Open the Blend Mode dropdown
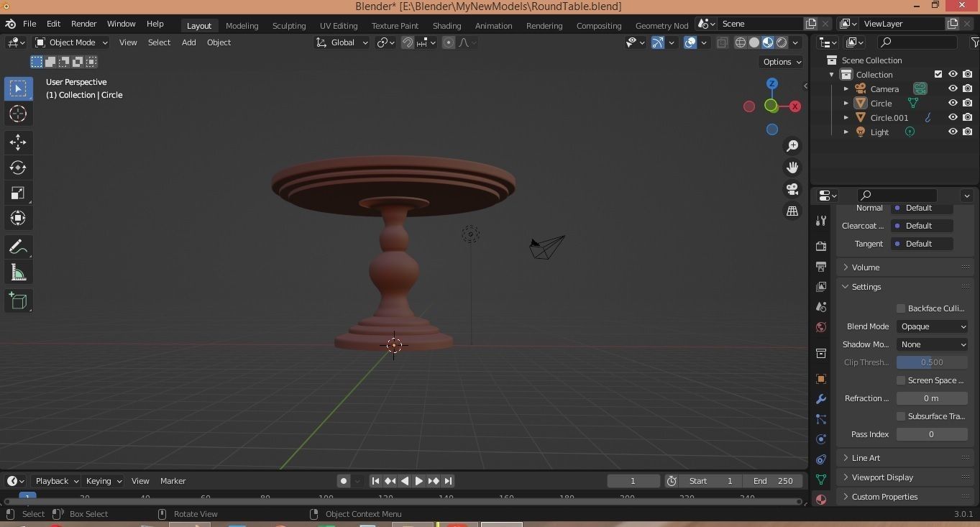Image resolution: width=980 pixels, height=527 pixels. [932, 326]
